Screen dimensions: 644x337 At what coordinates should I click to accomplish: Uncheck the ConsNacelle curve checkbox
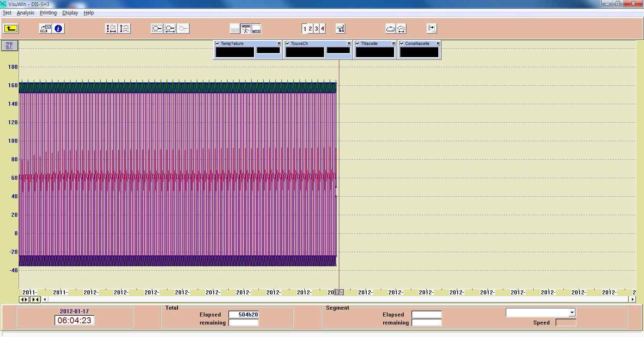402,43
